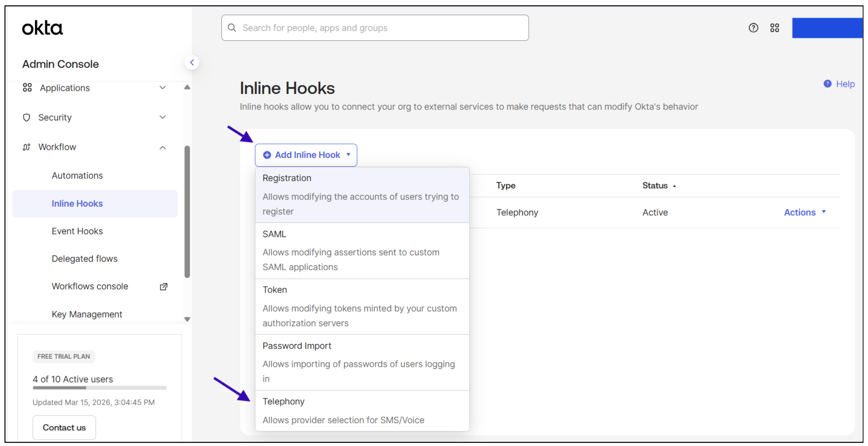Screen dimensions: 868x446
Task: Select Token hook type
Action: (362, 307)
